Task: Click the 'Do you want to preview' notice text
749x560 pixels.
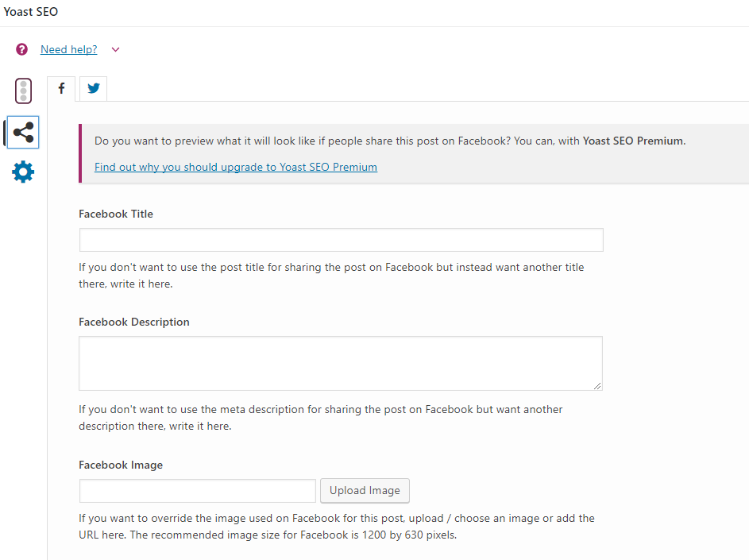Action: tap(390, 141)
